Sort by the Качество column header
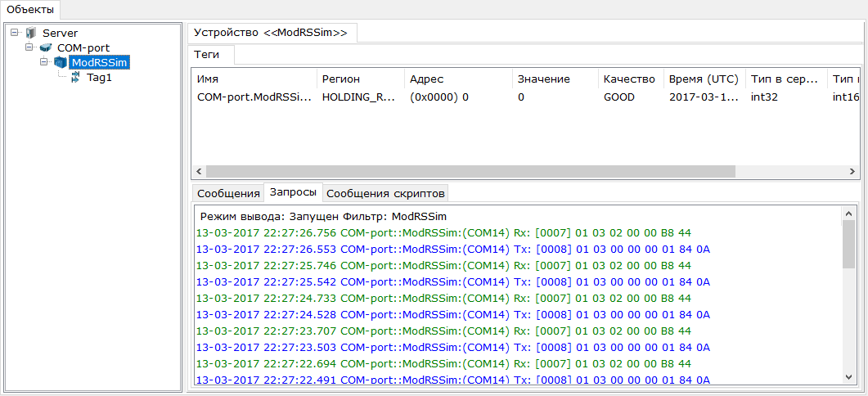Viewport: 868px width, 396px height. (x=631, y=79)
